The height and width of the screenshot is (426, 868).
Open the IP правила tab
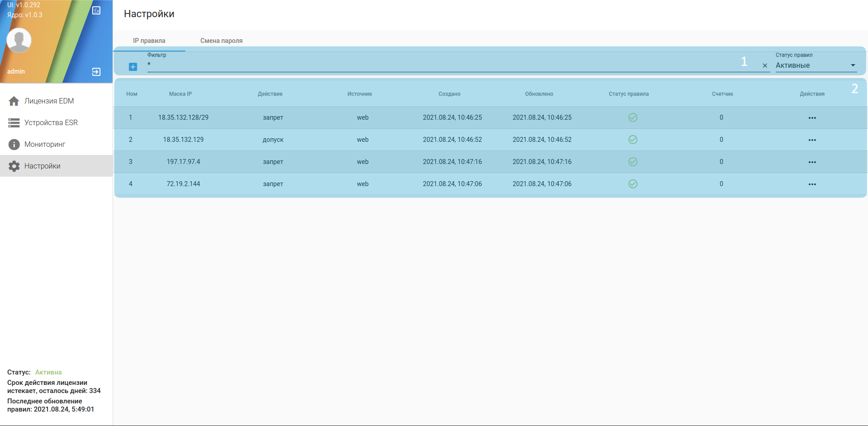click(x=149, y=41)
